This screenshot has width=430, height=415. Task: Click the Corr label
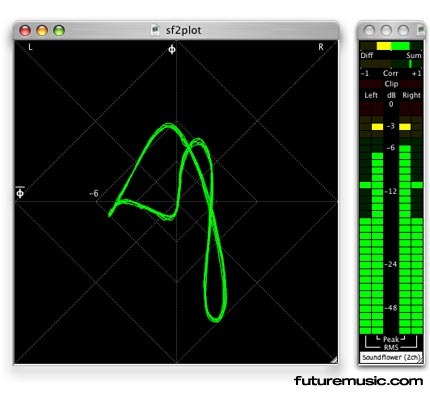pos(391,73)
